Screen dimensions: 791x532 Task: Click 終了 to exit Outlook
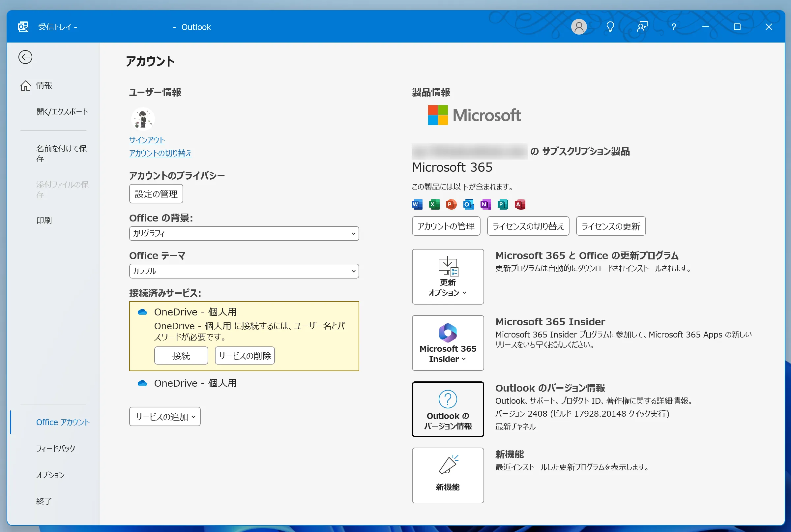(53, 501)
